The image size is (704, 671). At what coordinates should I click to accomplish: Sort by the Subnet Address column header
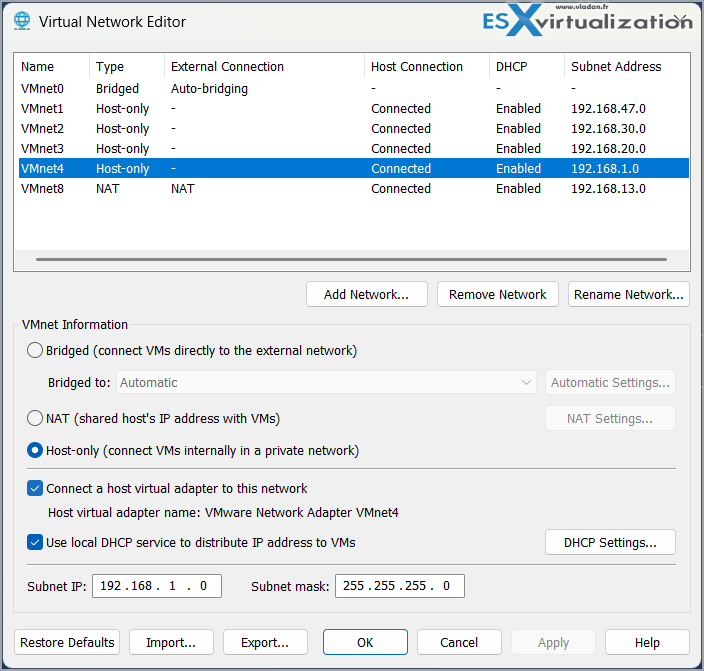[x=616, y=67]
